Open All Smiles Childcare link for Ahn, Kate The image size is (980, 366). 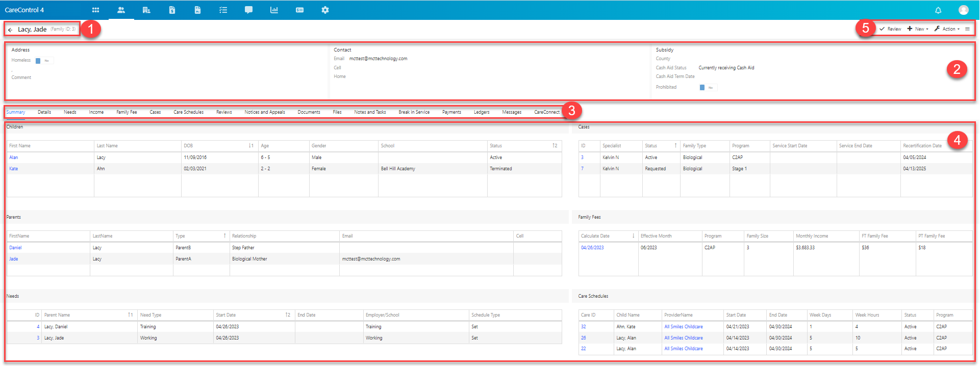684,327
